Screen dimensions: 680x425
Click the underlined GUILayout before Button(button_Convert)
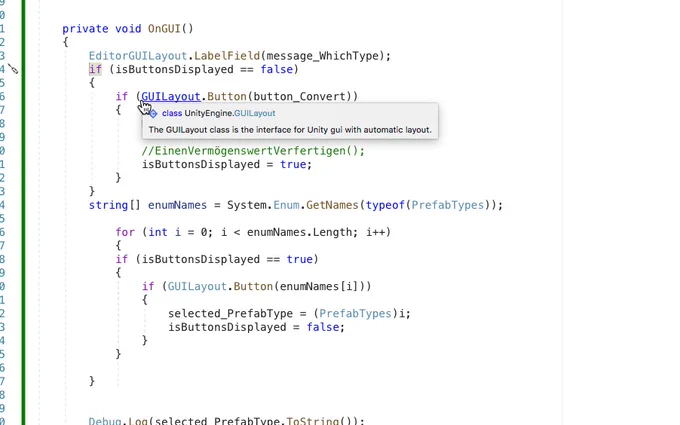tap(171, 96)
